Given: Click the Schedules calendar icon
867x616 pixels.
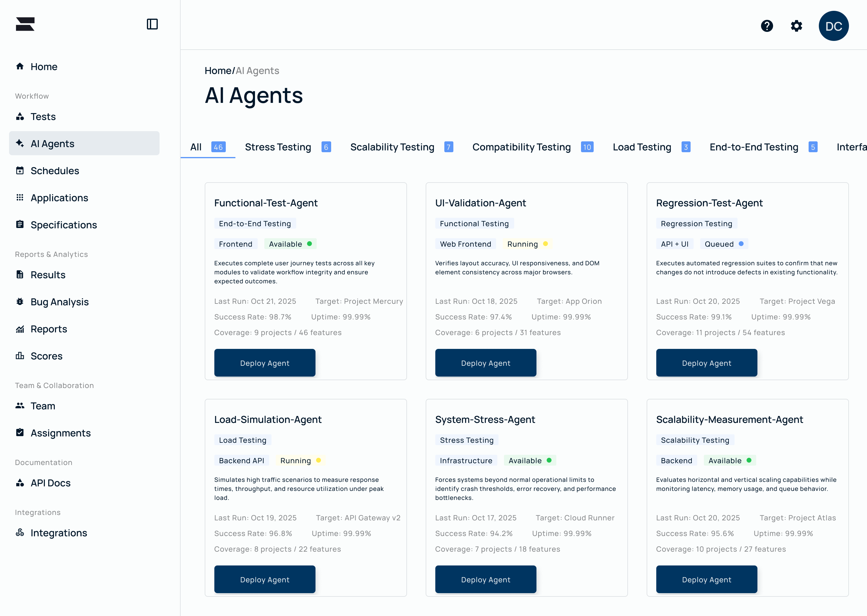Looking at the screenshot, I should (x=20, y=171).
